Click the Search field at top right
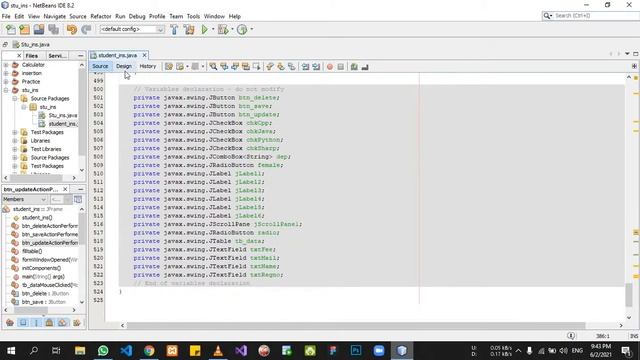640x360 pixels. point(590,16)
